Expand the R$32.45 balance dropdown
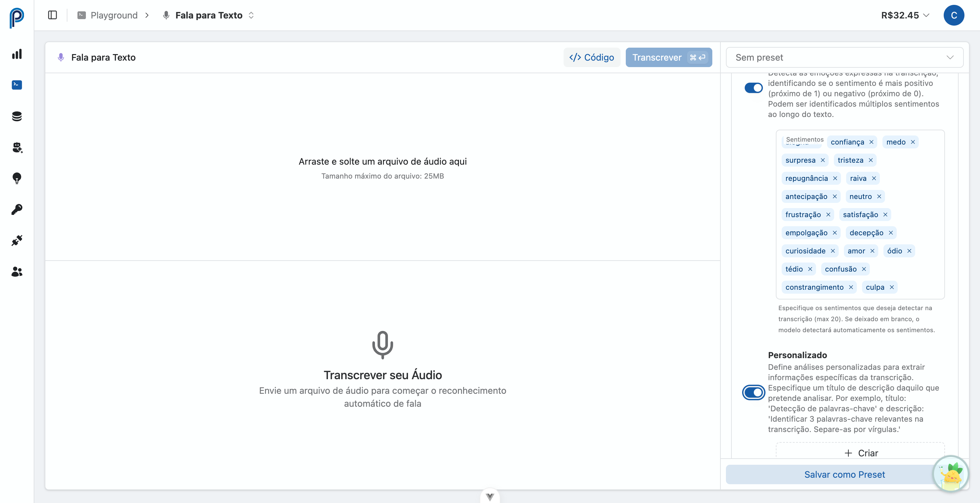Image resolution: width=980 pixels, height=503 pixels. [905, 15]
